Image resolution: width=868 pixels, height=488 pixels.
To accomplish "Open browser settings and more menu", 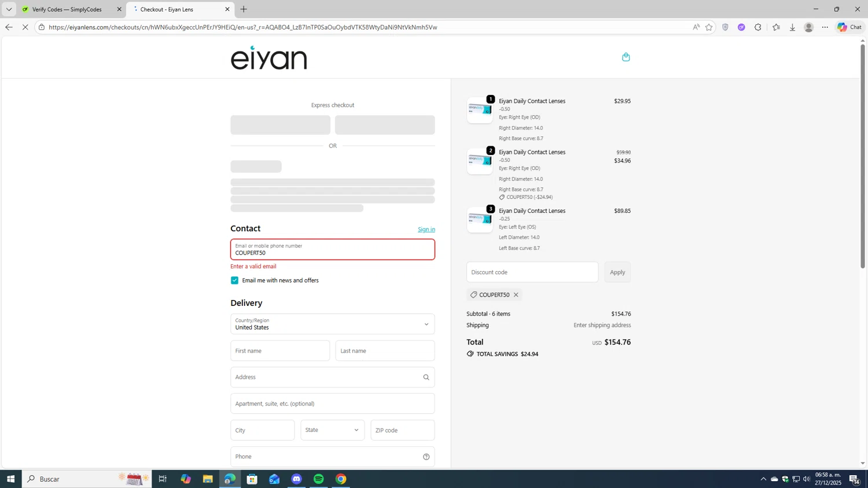I will tap(825, 27).
